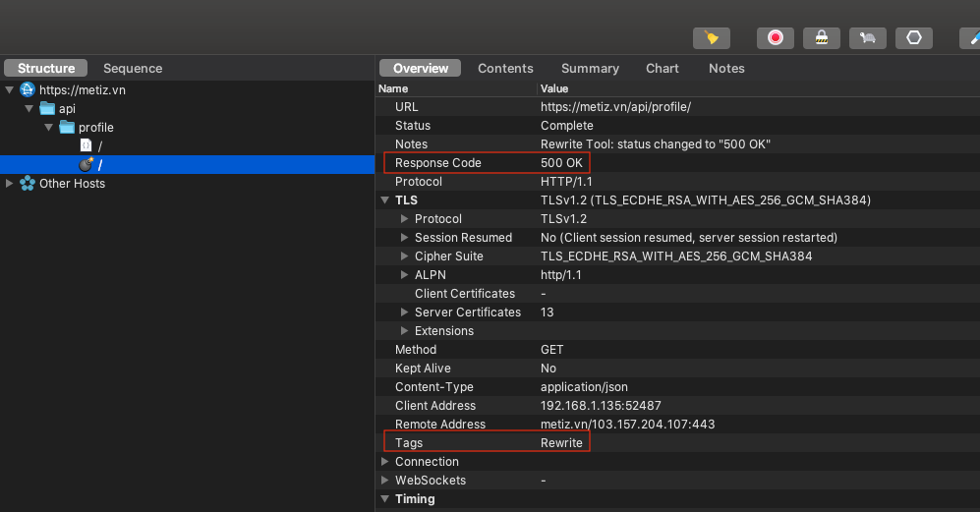
Task: Toggle throttling turtle icon
Action: pyautogui.click(x=868, y=38)
